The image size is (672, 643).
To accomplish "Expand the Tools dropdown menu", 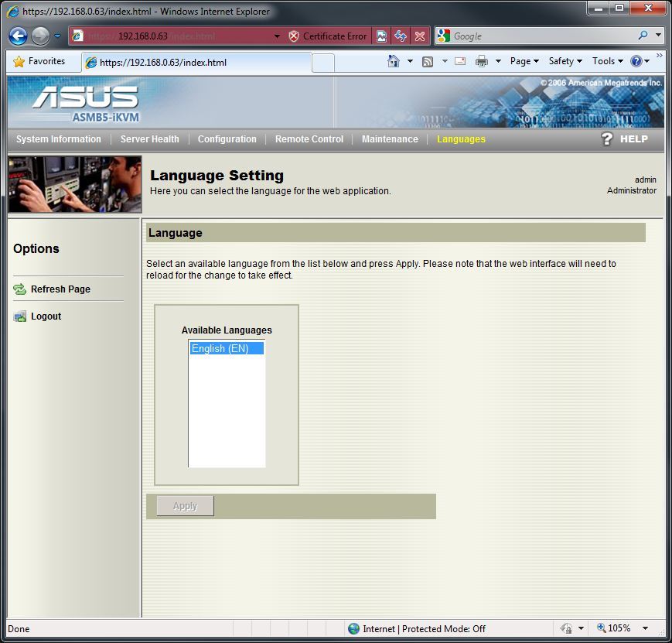I will pos(607,61).
